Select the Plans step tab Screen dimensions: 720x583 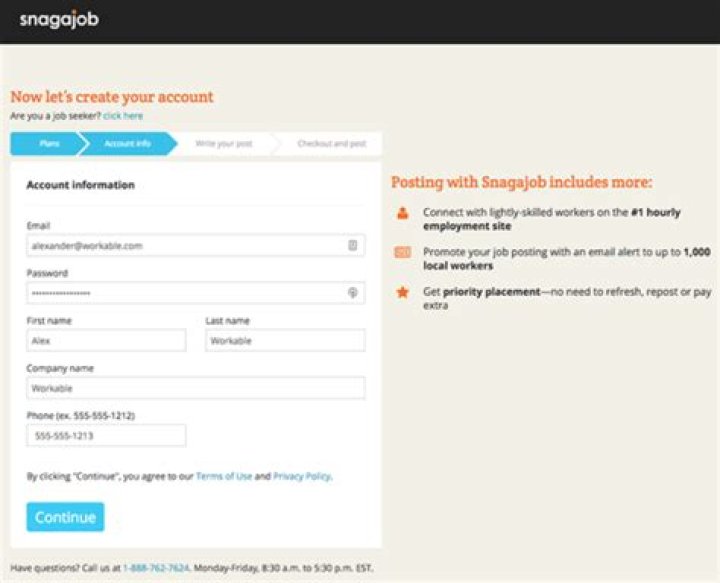point(48,144)
